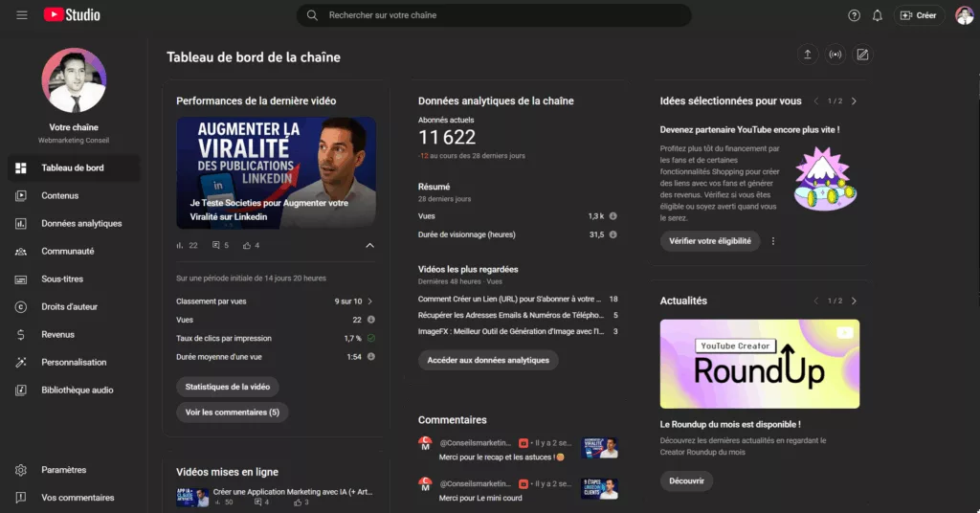The height and width of the screenshot is (513, 980).
Task: Click the Paramètres gear icon
Action: tap(21, 470)
